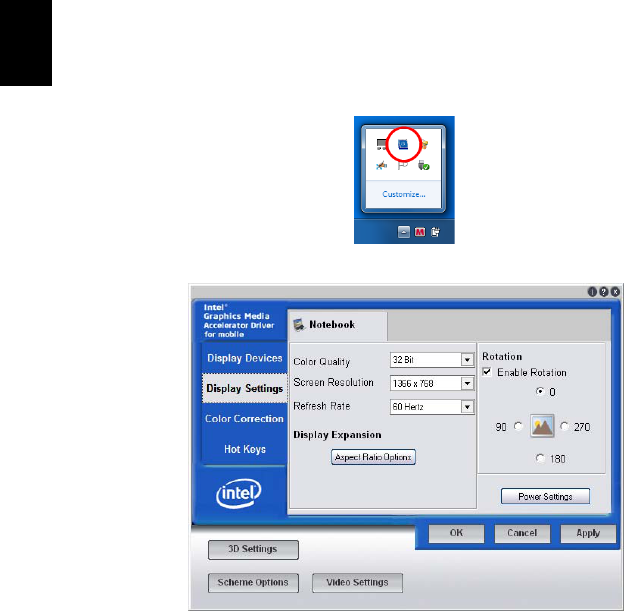Click the Intel Graphics Media Accelerator Driver title

coord(239,321)
